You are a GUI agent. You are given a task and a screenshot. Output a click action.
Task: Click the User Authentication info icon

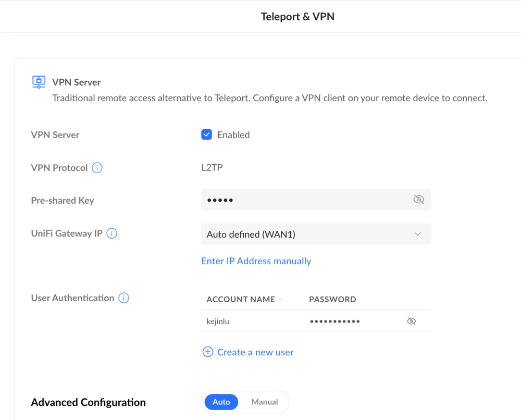123,298
